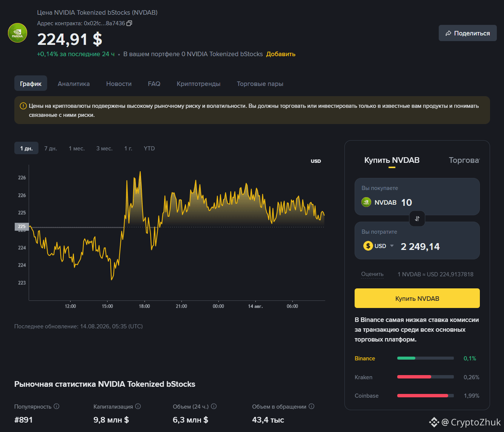Select the 1 дн. chart range
The image size is (504, 432).
pyautogui.click(x=26, y=149)
